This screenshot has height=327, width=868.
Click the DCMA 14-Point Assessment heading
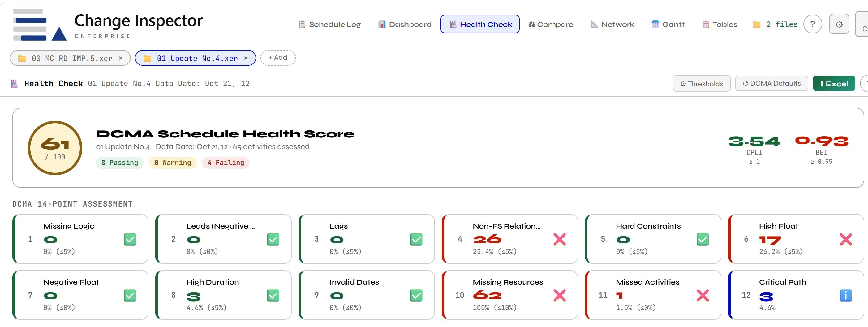tap(72, 204)
